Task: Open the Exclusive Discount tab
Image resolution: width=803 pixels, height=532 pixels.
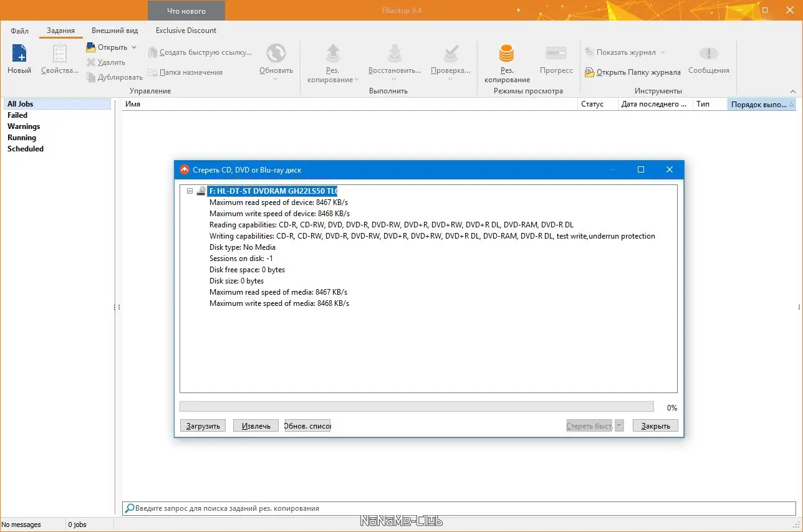Action: (x=186, y=30)
